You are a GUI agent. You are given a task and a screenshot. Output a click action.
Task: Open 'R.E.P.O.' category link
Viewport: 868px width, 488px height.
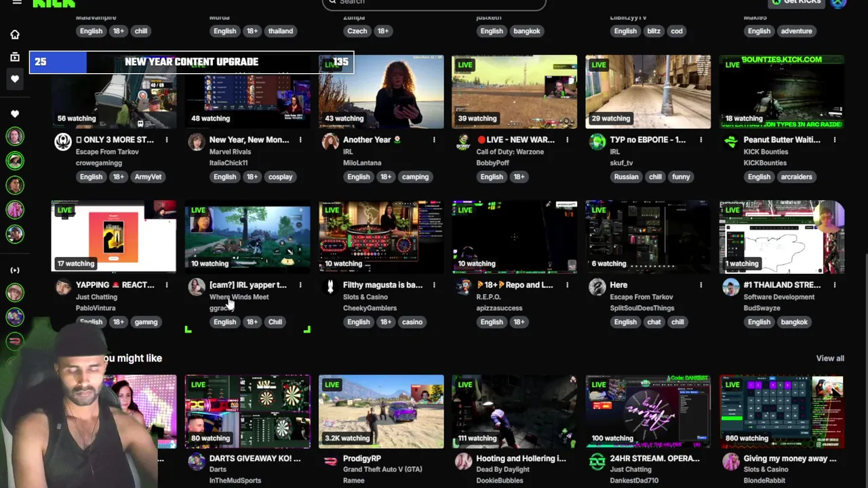coord(488,297)
